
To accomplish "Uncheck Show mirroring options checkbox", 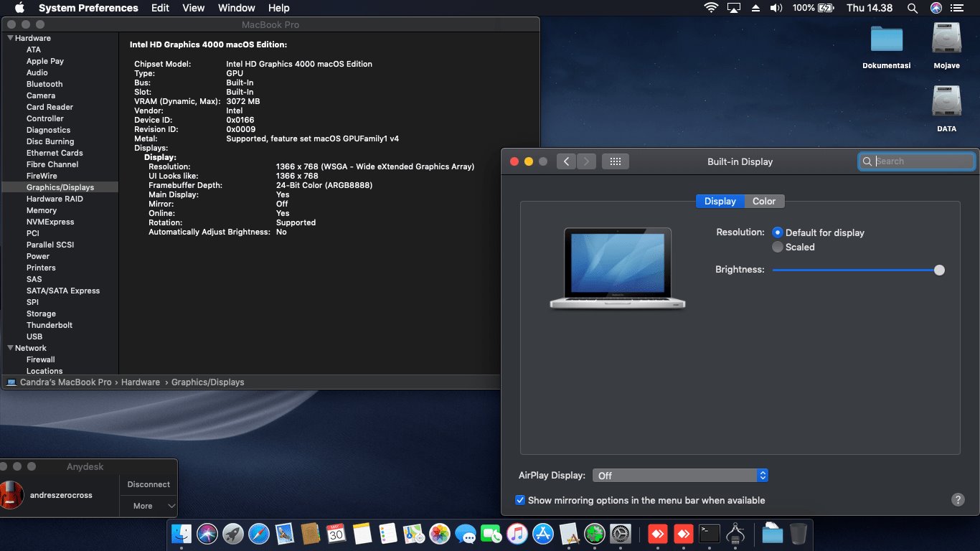I will (x=520, y=500).
